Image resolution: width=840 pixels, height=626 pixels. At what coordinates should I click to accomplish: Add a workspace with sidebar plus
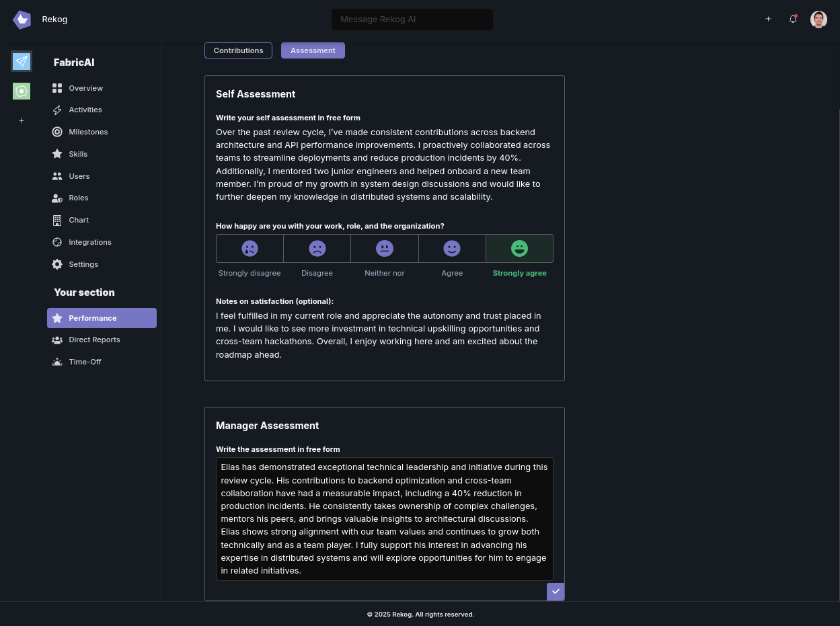[x=22, y=120]
